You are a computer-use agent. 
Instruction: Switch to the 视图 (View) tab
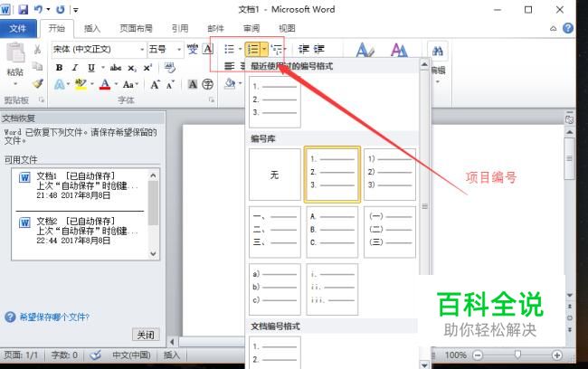pos(287,29)
